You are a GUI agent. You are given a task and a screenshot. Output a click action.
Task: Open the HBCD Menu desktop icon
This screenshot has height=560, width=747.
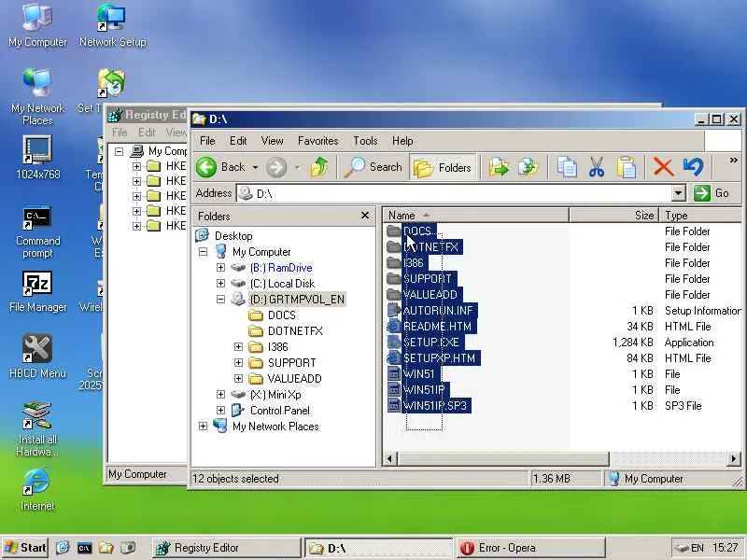(37, 357)
